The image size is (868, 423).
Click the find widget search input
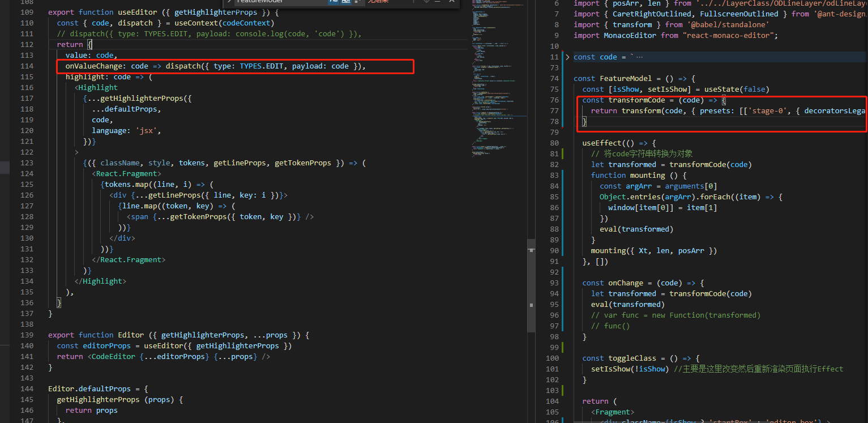coord(280,2)
